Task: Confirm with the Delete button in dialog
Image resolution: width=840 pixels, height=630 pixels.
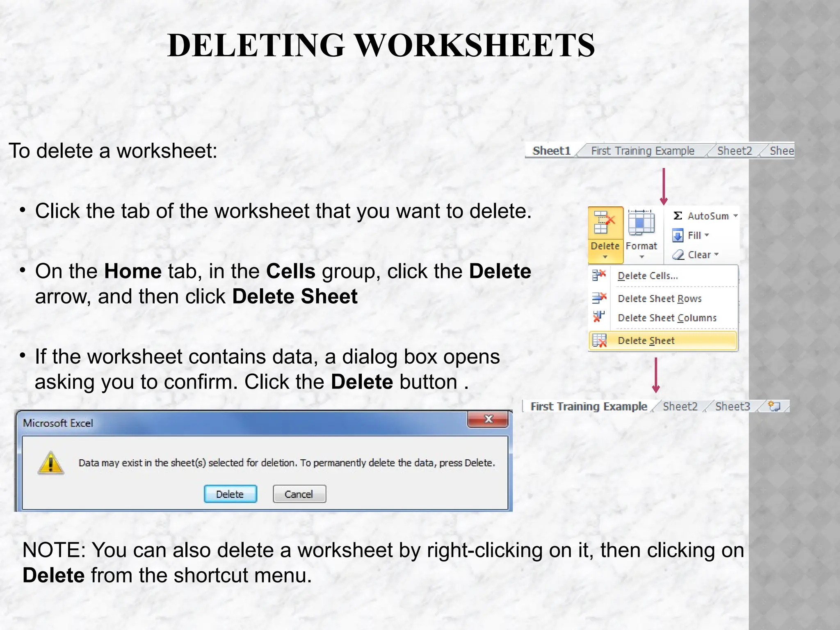Action: click(230, 494)
